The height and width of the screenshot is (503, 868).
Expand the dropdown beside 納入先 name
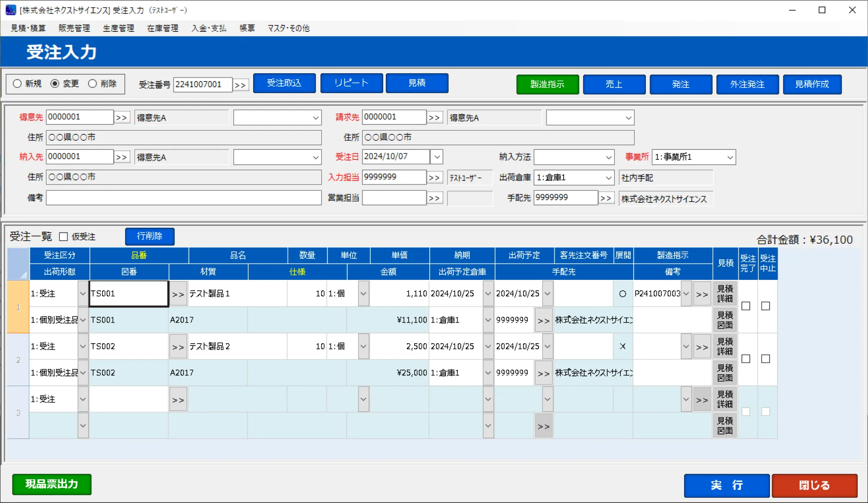pyautogui.click(x=316, y=157)
